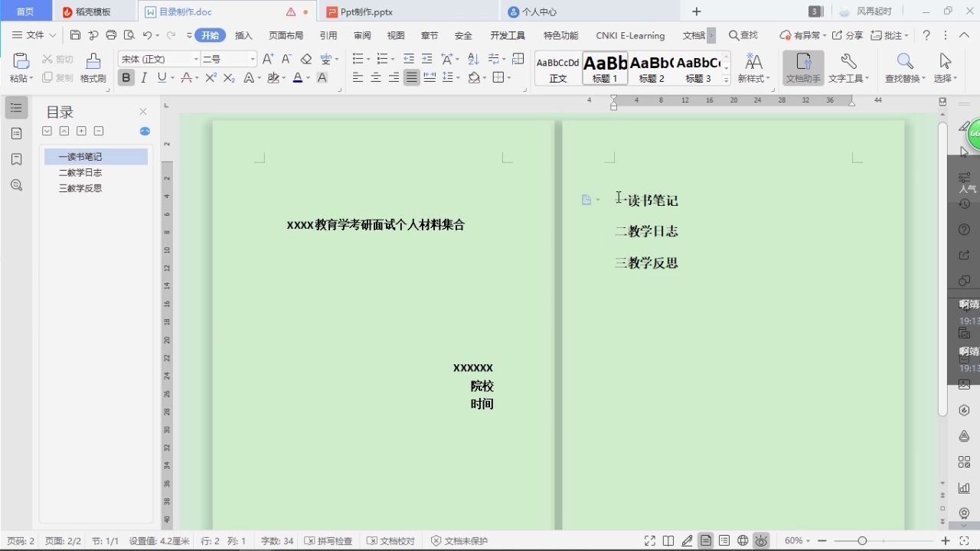Open the outline panel icon in left sidebar
Viewport: 980px width, 551px height.
(x=16, y=108)
